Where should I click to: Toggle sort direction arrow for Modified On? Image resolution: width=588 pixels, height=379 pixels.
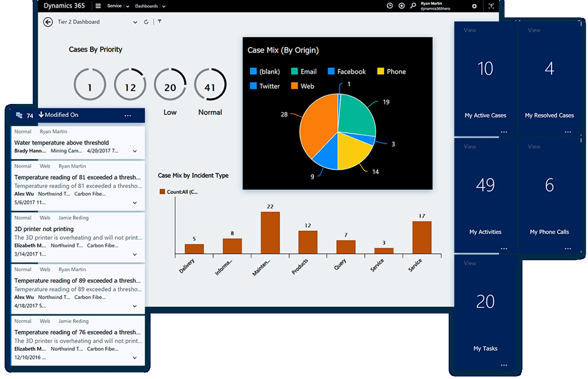(41, 115)
